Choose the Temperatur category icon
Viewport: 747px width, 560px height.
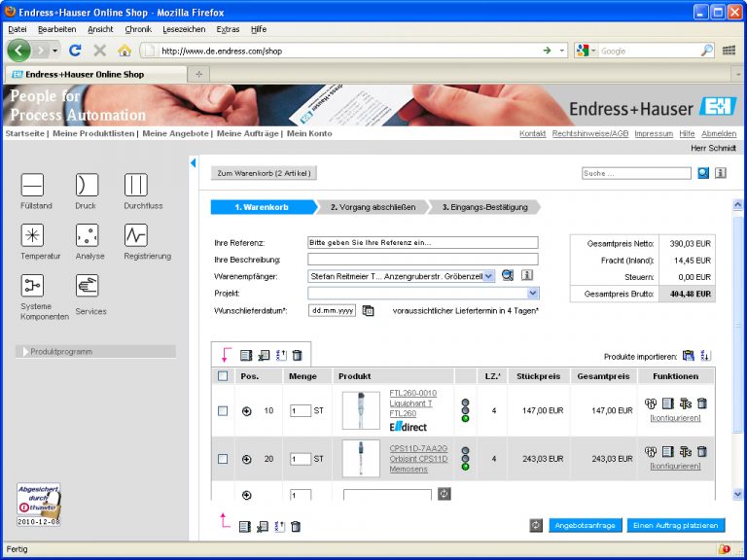click(32, 235)
